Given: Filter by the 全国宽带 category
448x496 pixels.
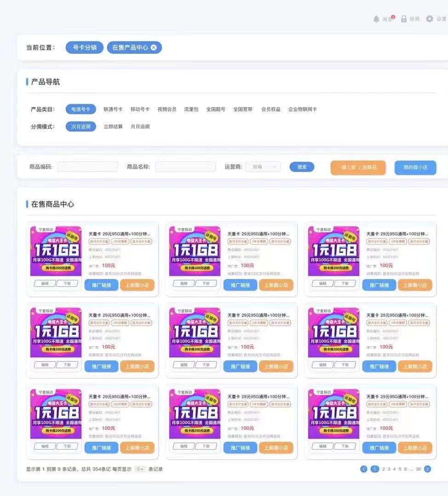Looking at the screenshot, I should [x=243, y=109].
